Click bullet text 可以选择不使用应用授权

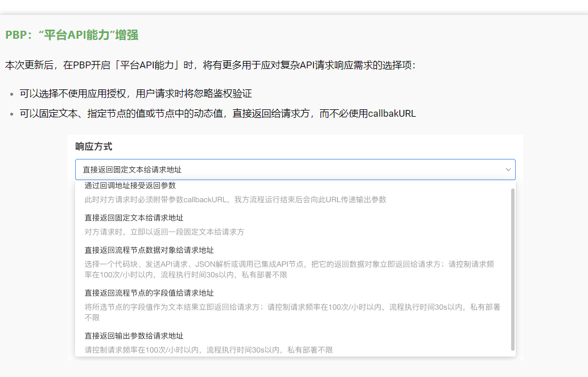pos(135,93)
